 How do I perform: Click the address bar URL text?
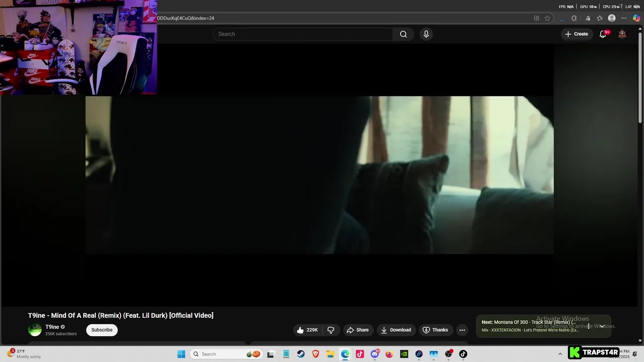[186, 18]
